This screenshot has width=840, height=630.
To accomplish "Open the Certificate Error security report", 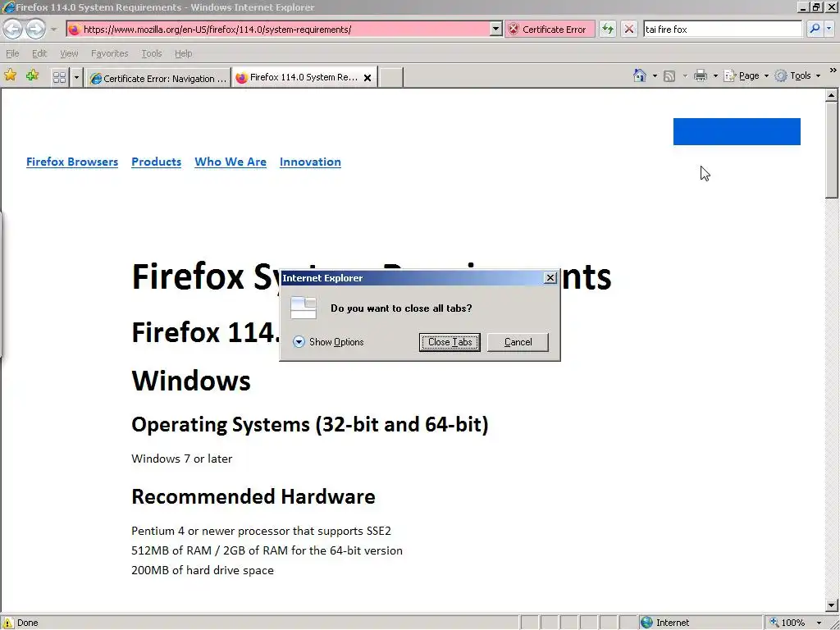I will (x=549, y=30).
